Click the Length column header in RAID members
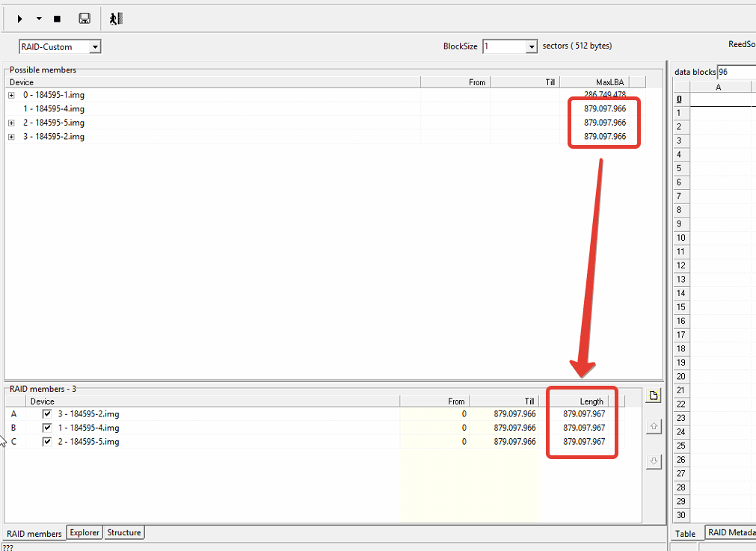The image size is (756, 551). (574, 401)
